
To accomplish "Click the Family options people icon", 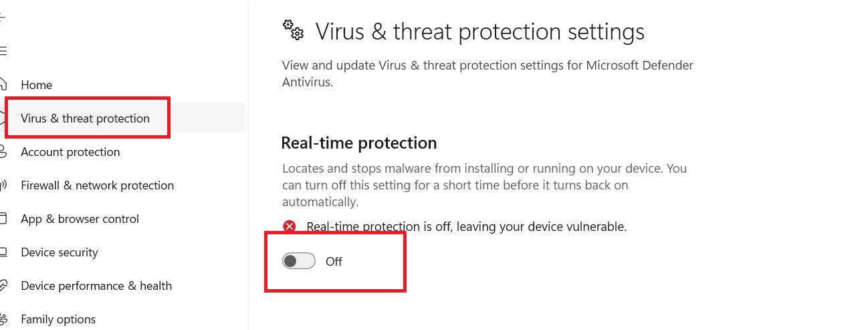I will tap(3, 319).
